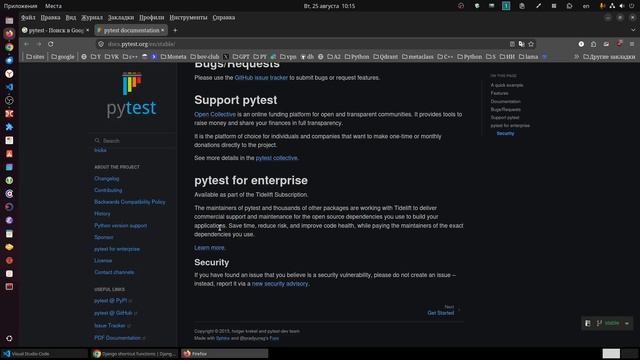Jump to Support pytest in page contents
Image resolution: width=640 pixels, height=360 pixels.
pos(504,118)
